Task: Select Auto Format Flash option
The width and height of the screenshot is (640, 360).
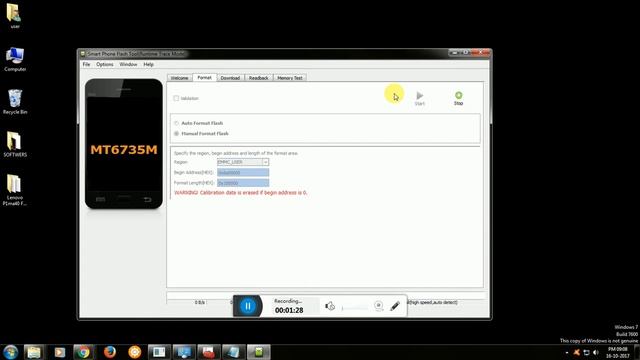Action: click(x=176, y=123)
